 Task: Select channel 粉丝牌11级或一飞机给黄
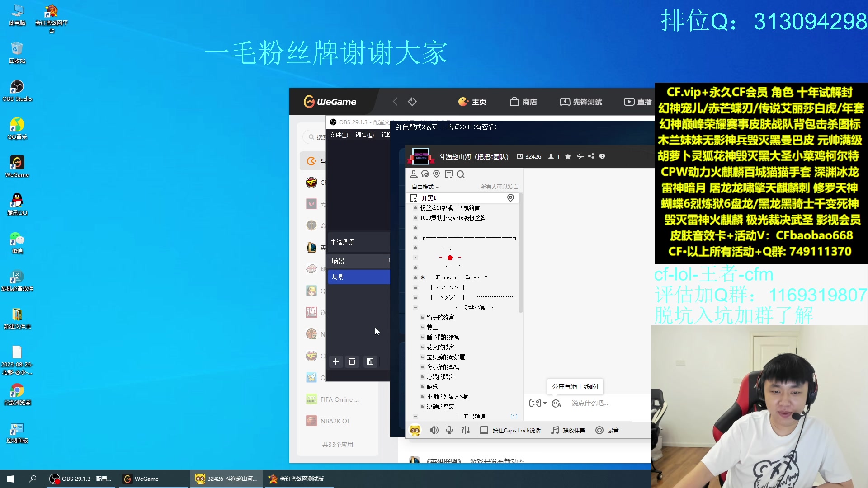[x=450, y=208]
